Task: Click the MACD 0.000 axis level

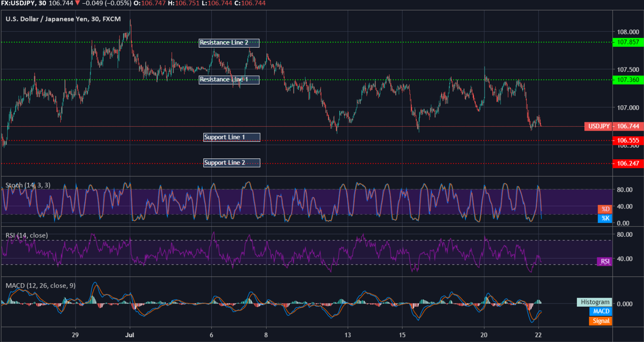Action: point(625,304)
